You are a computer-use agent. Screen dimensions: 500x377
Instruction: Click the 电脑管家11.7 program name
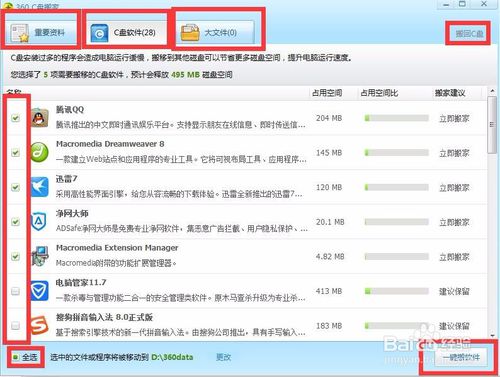81,283
